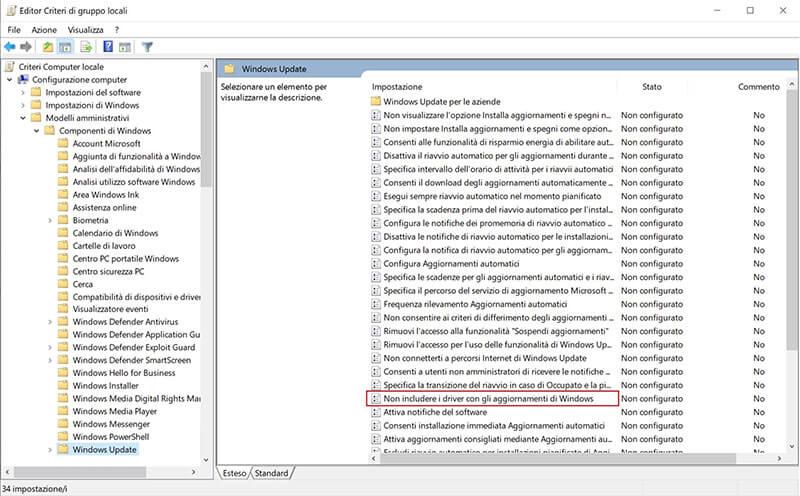Click the folder icon next to Biometria
Image resolution: width=800 pixels, height=496 pixels.
click(63, 220)
